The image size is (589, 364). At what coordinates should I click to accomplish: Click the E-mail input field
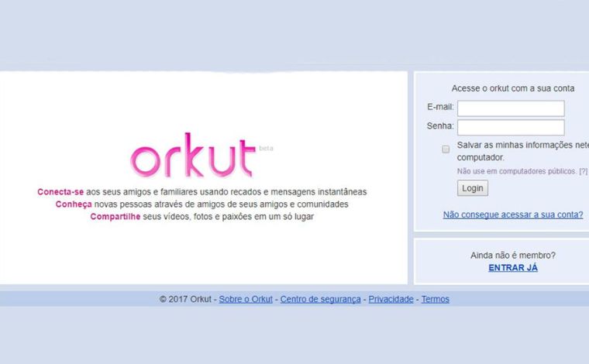(511, 108)
